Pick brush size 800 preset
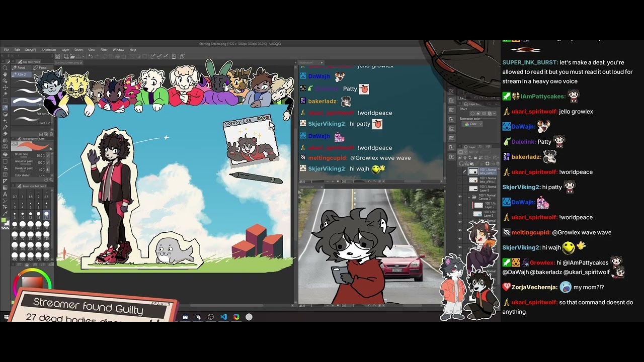Screen dimensions: 644x362 point(46,256)
